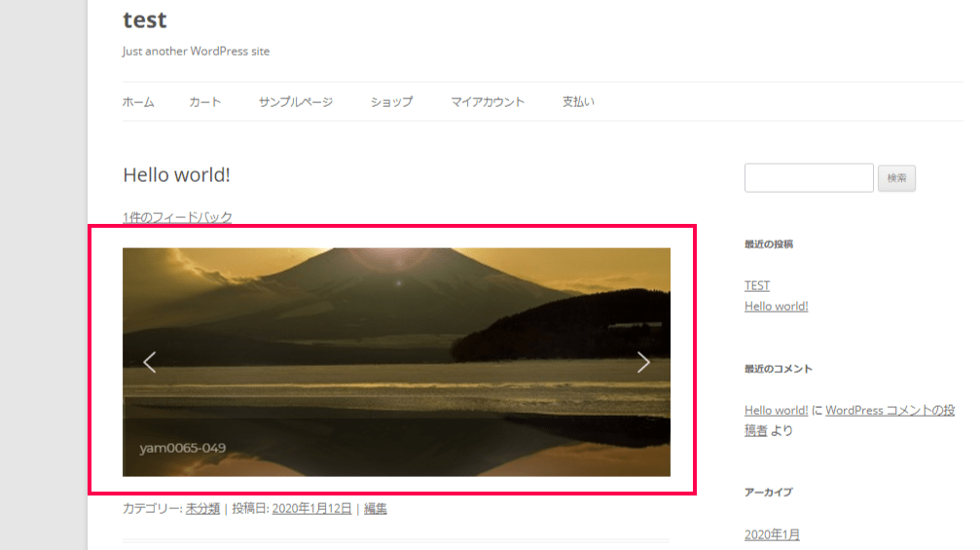Open the カート menu item
Image resolution: width=980 pixels, height=550 pixels.
coord(205,102)
